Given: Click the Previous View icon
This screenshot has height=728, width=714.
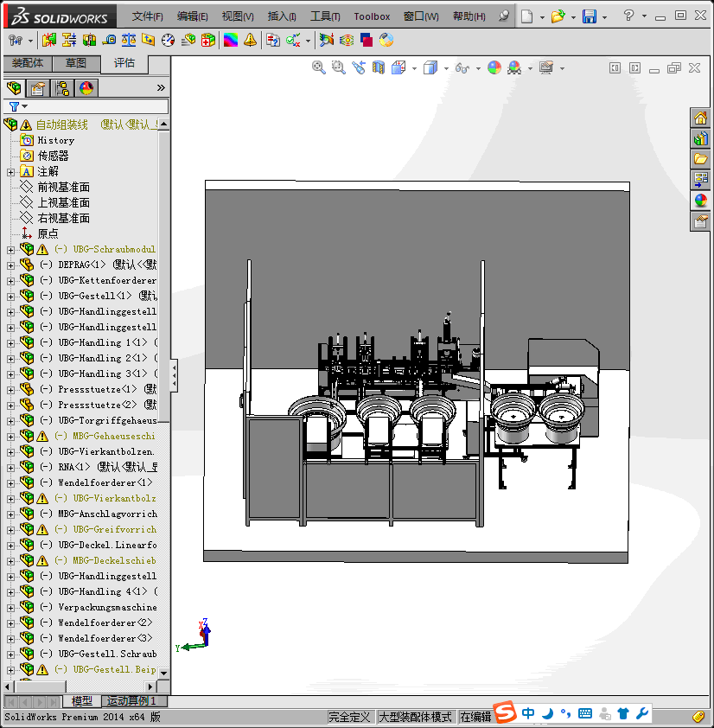Looking at the screenshot, I should click(359, 67).
